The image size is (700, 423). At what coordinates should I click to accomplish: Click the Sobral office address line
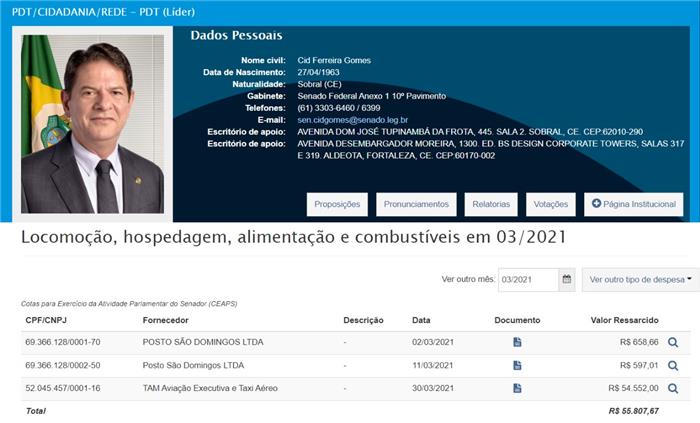470,132
